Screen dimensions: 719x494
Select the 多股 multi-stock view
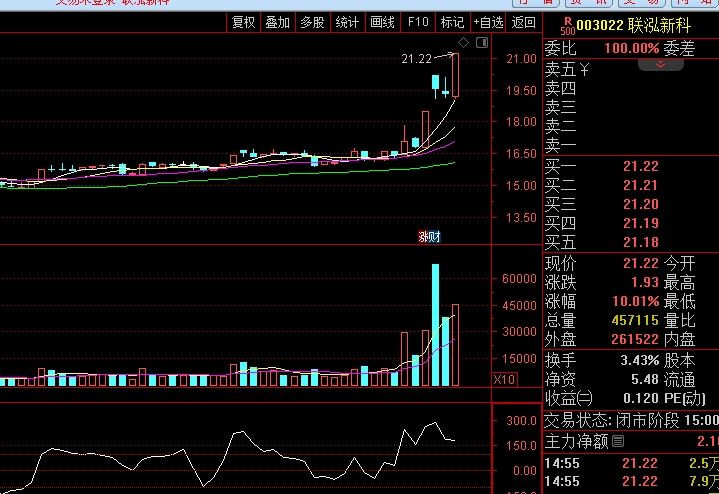313,22
